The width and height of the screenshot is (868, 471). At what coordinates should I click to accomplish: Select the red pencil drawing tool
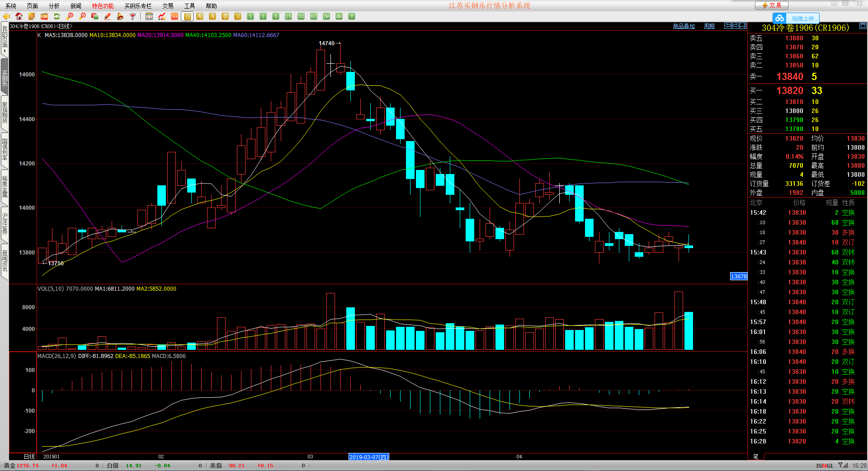108,17
